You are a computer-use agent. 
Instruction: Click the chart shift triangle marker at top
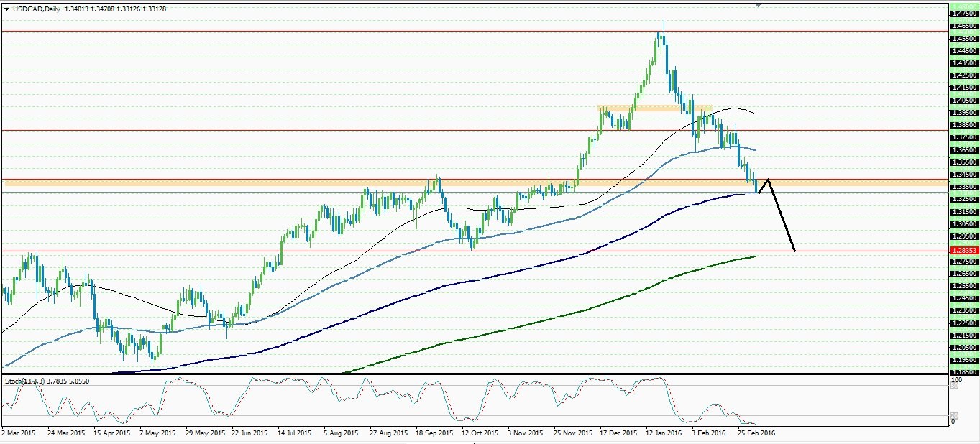759,6
